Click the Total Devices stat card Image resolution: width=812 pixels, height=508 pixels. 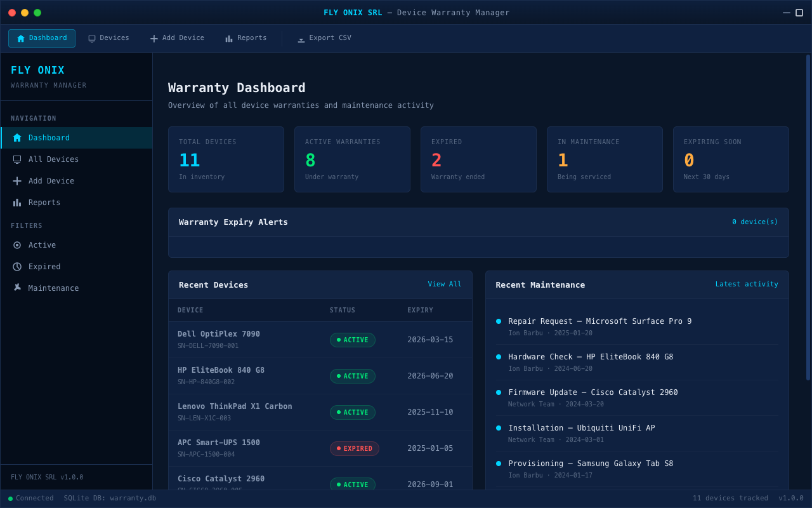click(x=226, y=159)
